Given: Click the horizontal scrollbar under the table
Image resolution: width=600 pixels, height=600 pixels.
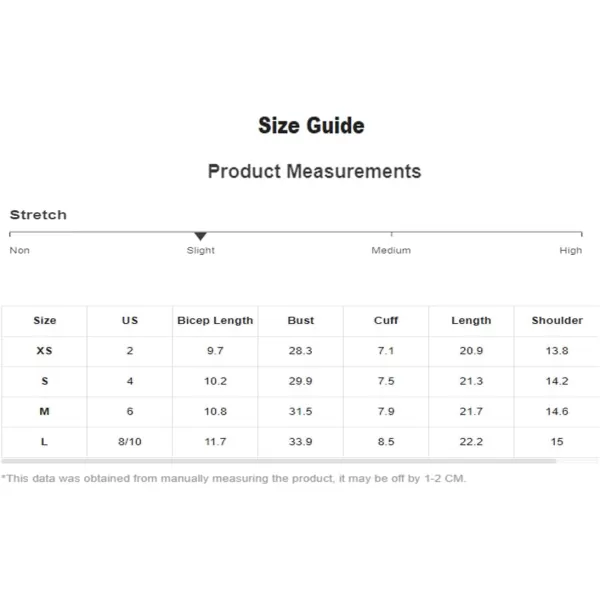Looking at the screenshot, I should coord(279,461).
